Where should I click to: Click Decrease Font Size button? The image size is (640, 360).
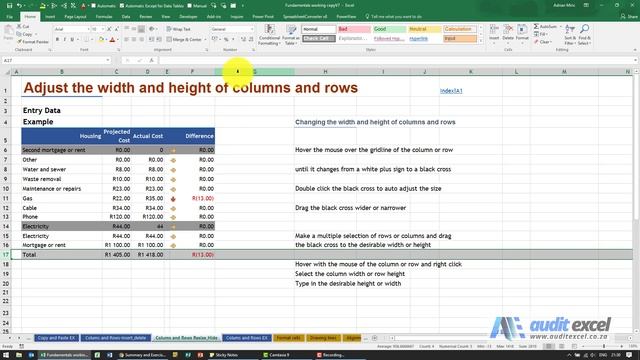116,29
